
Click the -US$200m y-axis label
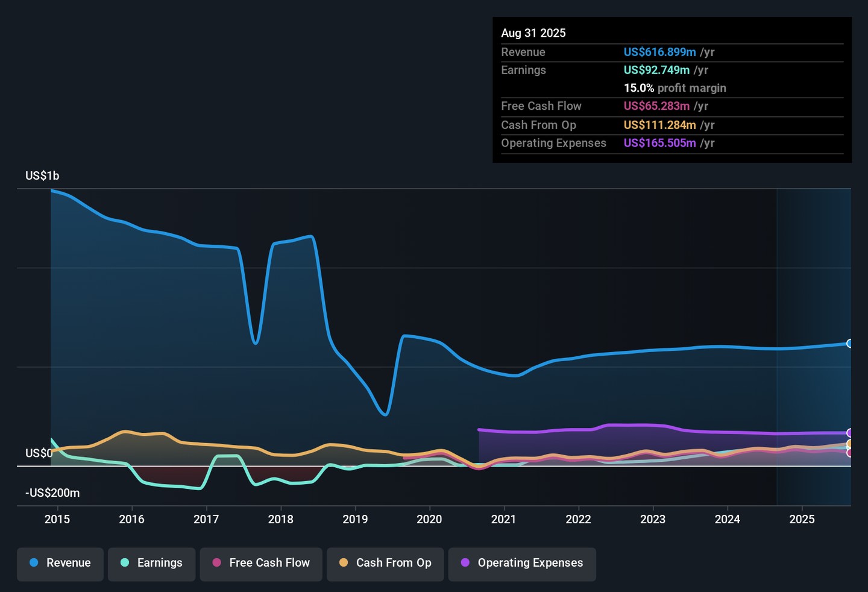[x=52, y=493]
